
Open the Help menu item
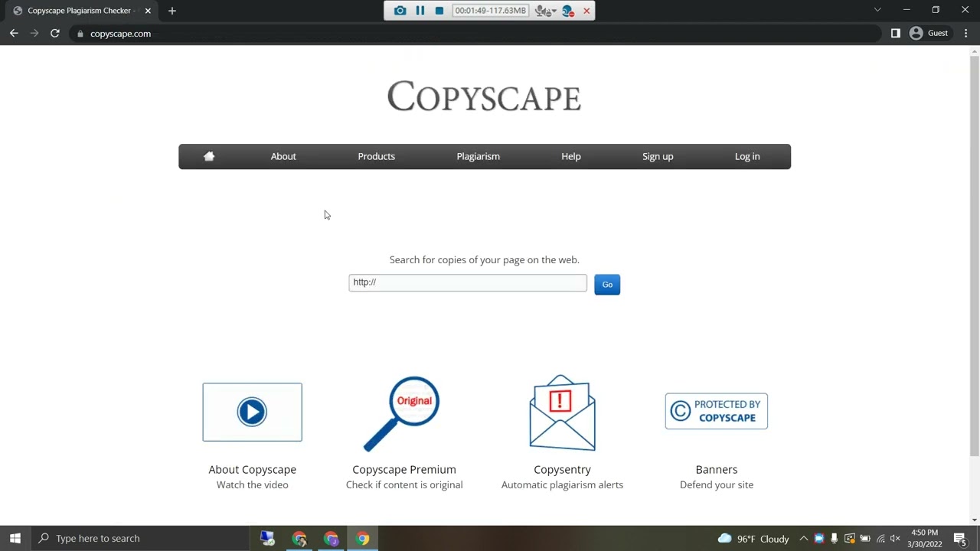click(x=571, y=156)
